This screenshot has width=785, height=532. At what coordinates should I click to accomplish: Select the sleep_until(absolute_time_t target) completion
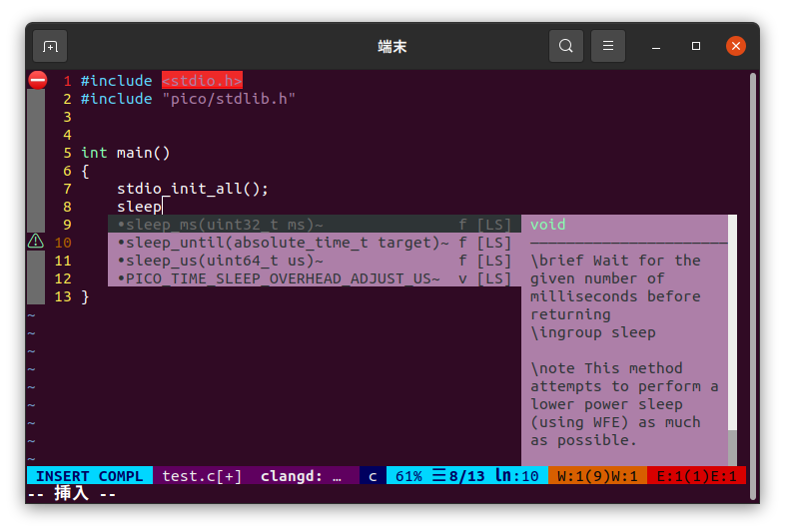click(315, 243)
